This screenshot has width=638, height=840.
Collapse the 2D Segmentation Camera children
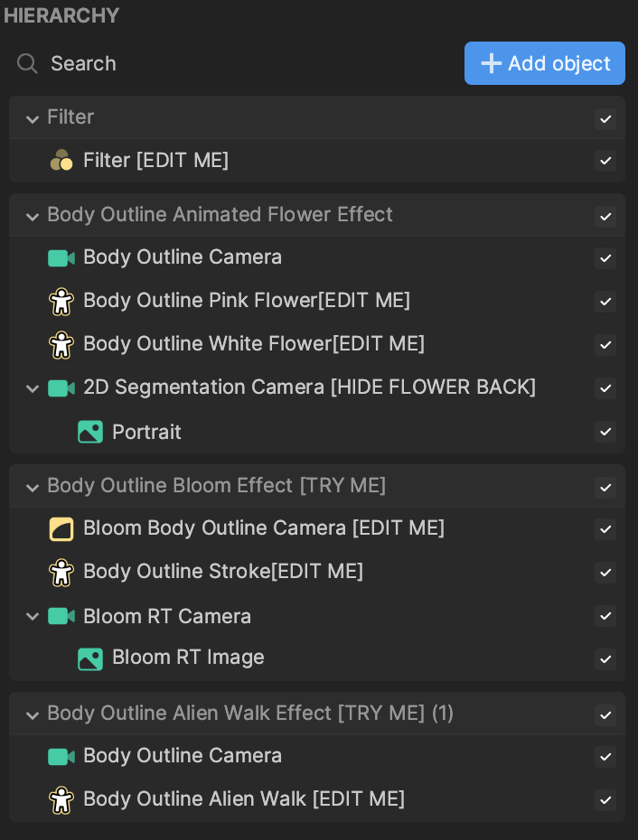(x=33, y=388)
